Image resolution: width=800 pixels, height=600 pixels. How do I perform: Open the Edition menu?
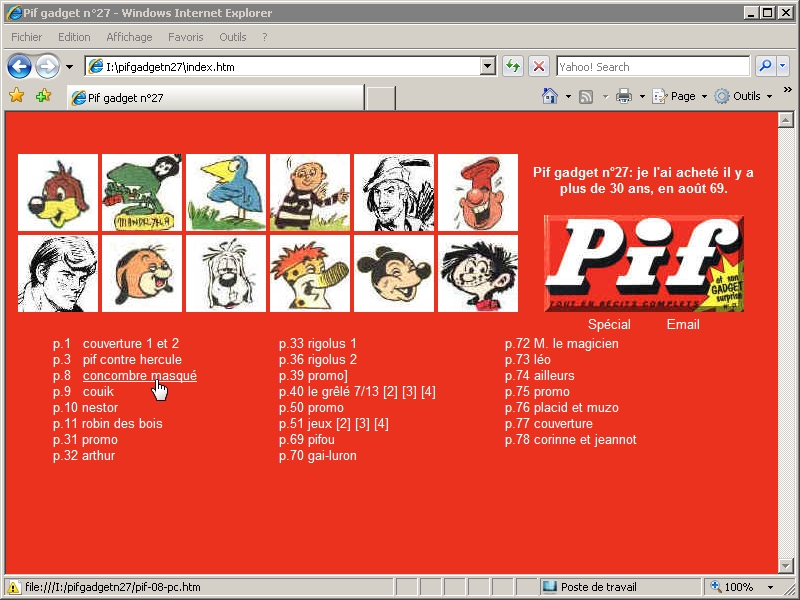point(74,37)
